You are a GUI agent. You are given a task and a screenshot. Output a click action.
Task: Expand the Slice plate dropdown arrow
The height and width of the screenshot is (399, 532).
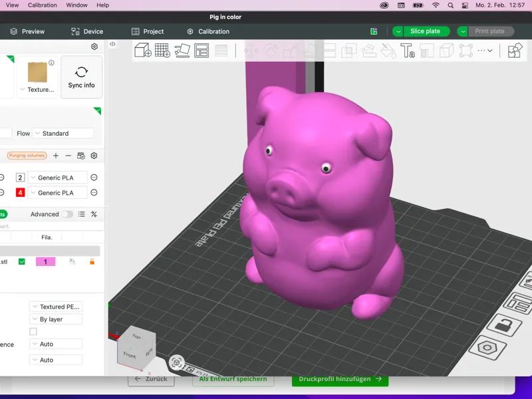[398, 31]
